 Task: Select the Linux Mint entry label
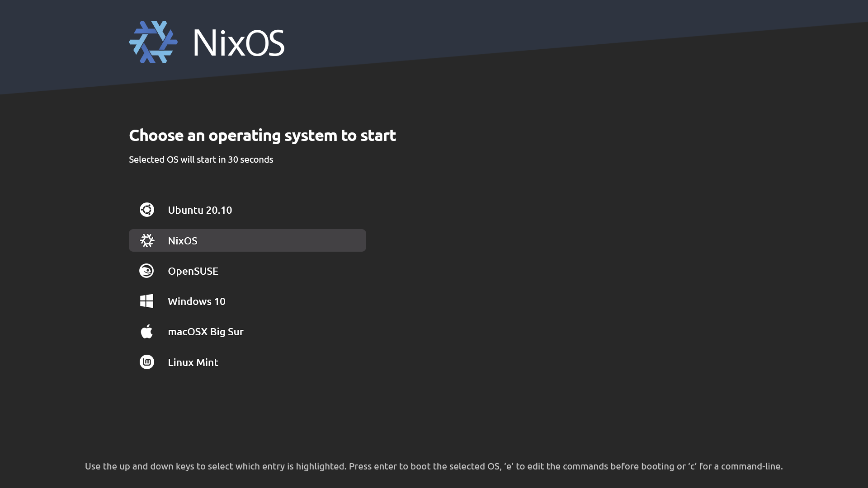click(193, 362)
